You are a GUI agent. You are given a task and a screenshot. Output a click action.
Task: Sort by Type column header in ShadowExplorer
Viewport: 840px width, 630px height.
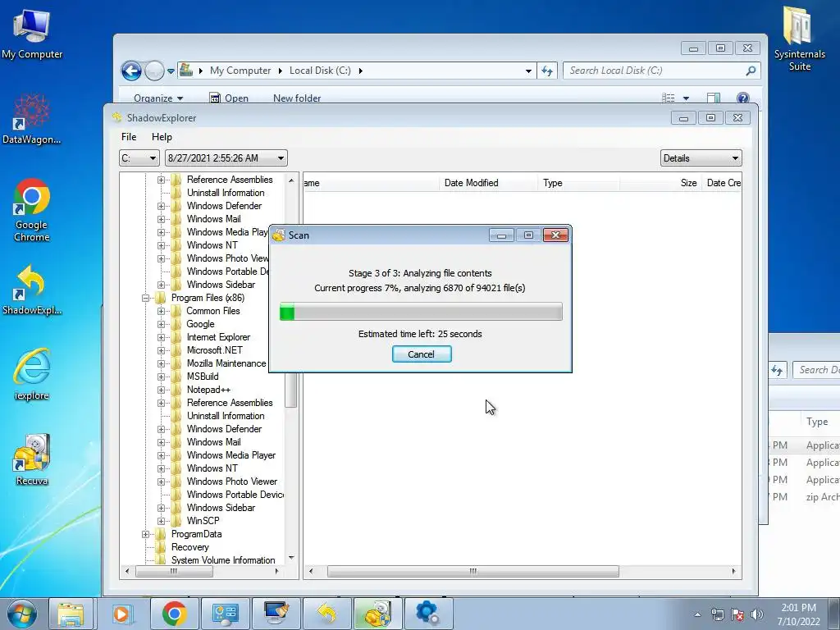tap(578, 183)
